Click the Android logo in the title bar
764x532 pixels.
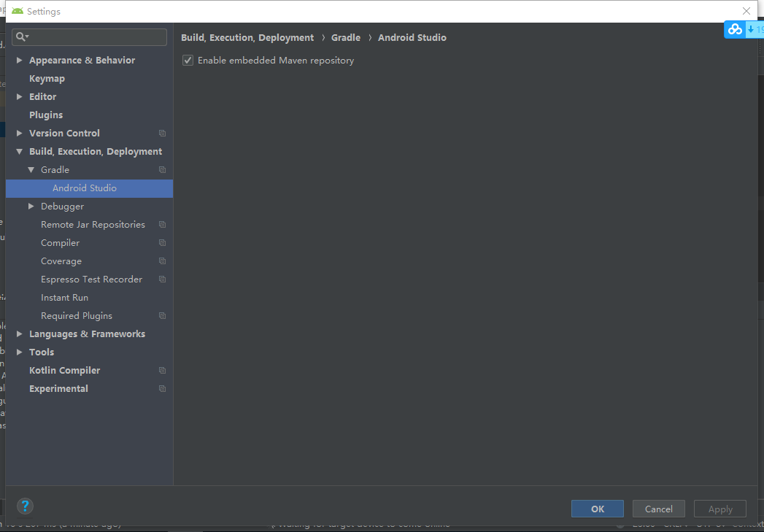18,11
